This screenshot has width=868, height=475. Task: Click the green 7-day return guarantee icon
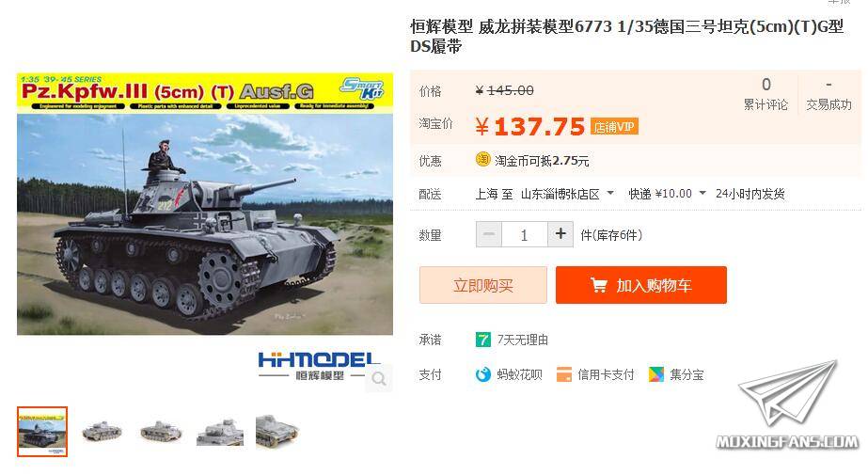click(x=482, y=340)
